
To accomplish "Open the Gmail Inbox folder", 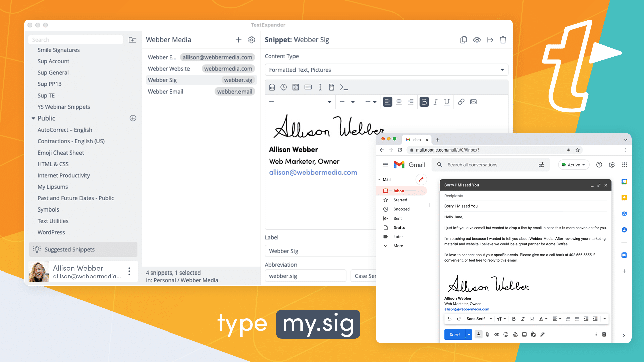I will pos(401,191).
